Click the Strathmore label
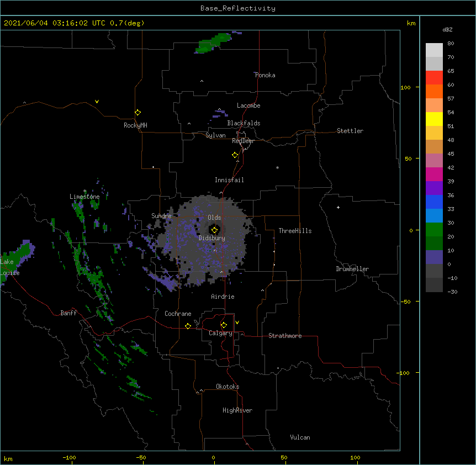The width and height of the screenshot is (476, 465). (285, 336)
